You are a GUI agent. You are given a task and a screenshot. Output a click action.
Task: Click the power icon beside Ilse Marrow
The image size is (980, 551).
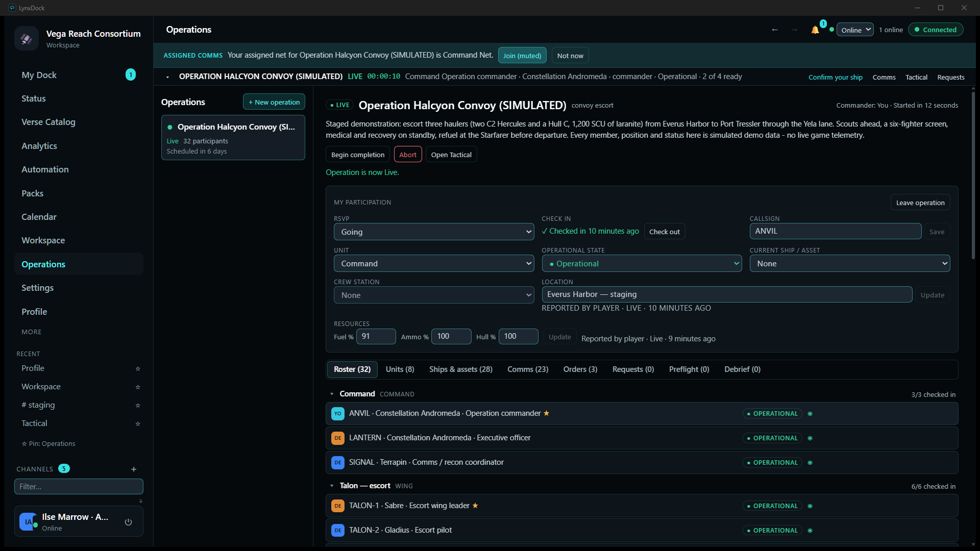[x=128, y=522]
